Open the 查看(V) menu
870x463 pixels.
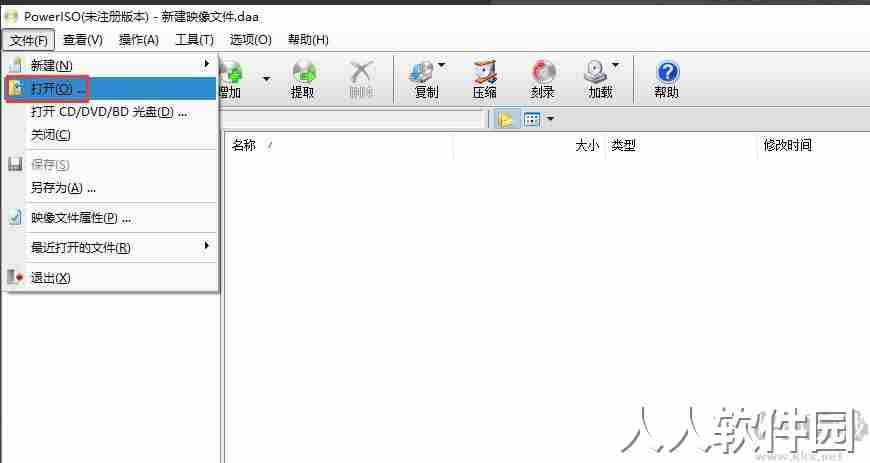[x=83, y=40]
